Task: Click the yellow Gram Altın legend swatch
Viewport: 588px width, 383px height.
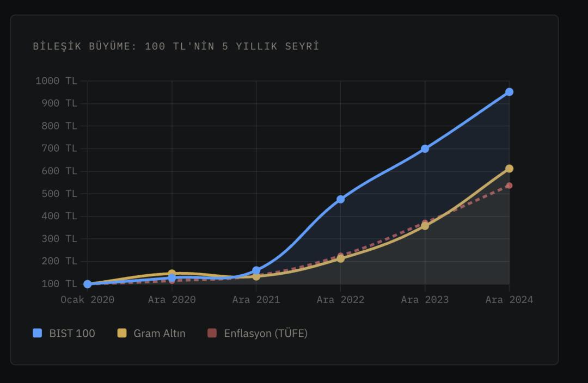Action: click(x=122, y=333)
